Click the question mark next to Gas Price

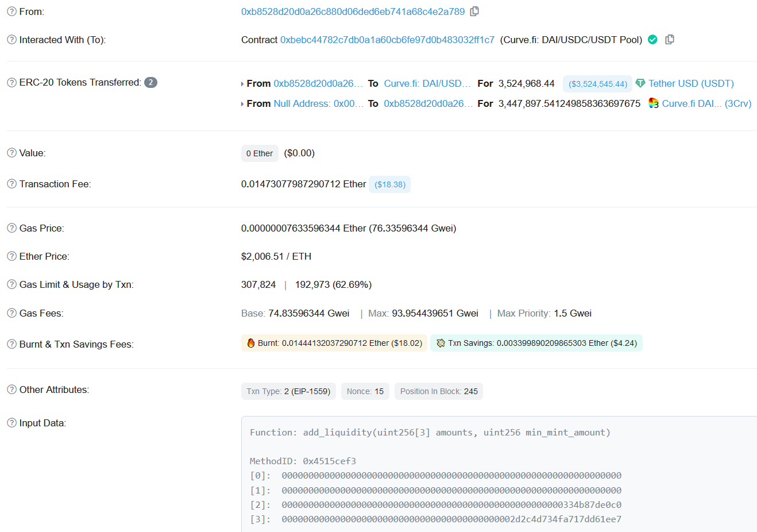(11, 228)
